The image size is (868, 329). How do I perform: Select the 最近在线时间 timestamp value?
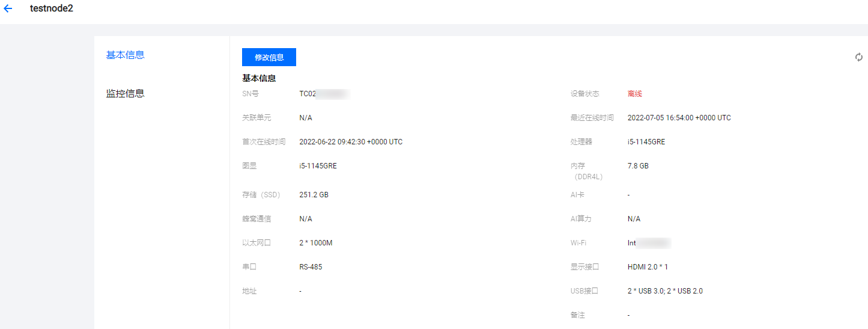pyautogui.click(x=679, y=118)
